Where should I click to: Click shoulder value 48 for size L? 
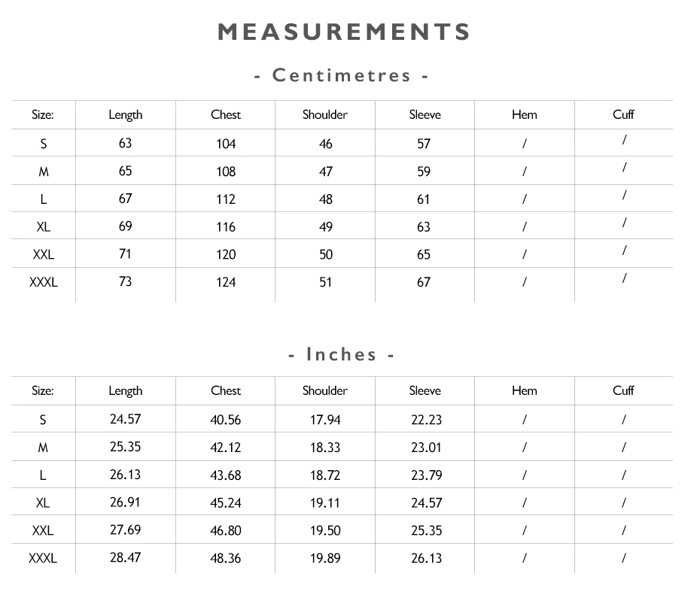[326, 199]
